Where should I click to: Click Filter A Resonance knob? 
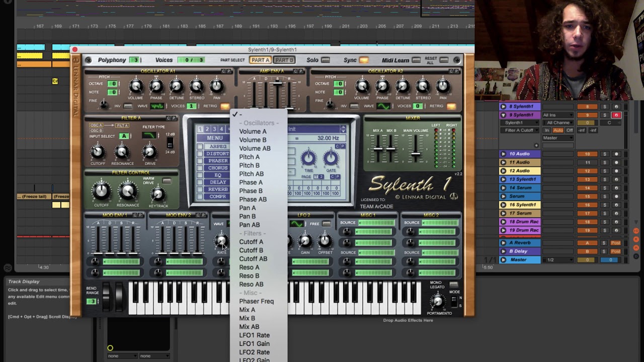click(x=122, y=151)
